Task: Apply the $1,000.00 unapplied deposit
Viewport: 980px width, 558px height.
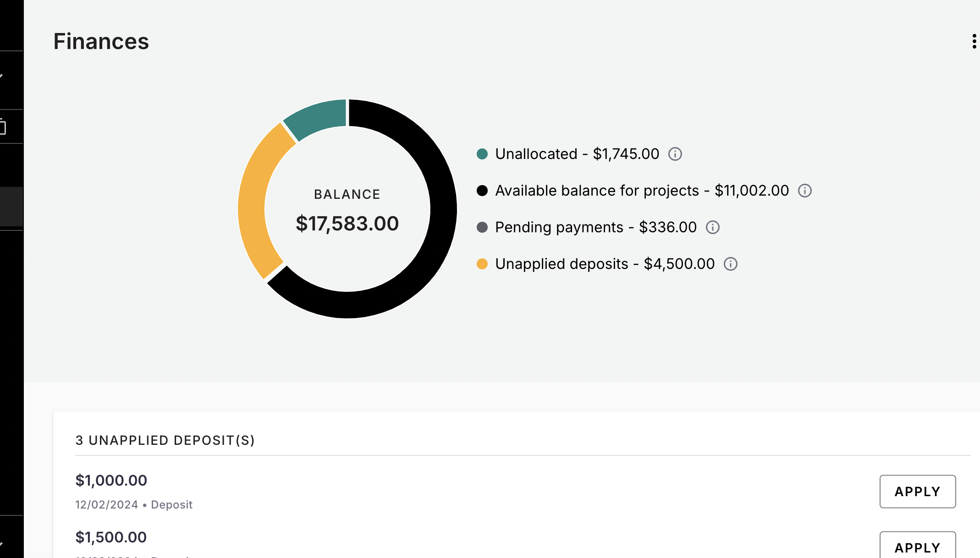Action: pos(917,492)
